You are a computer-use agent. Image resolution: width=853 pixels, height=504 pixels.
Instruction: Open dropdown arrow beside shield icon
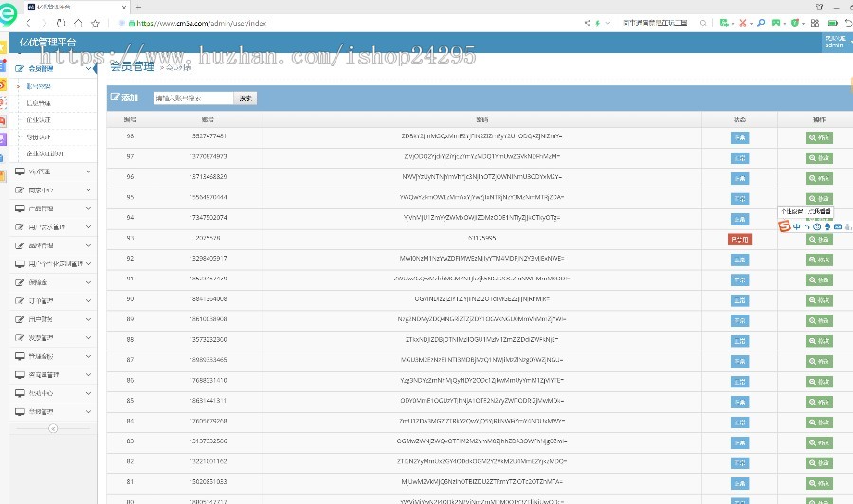click(x=803, y=24)
